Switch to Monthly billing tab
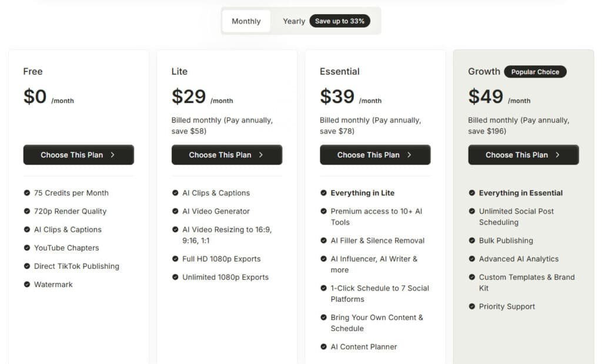The image size is (602, 364). coord(246,21)
